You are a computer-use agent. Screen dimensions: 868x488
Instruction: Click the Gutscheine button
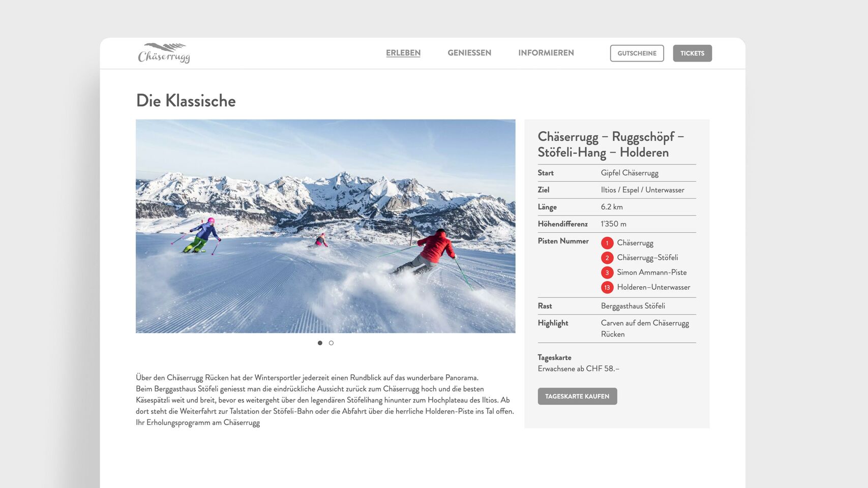[637, 53]
